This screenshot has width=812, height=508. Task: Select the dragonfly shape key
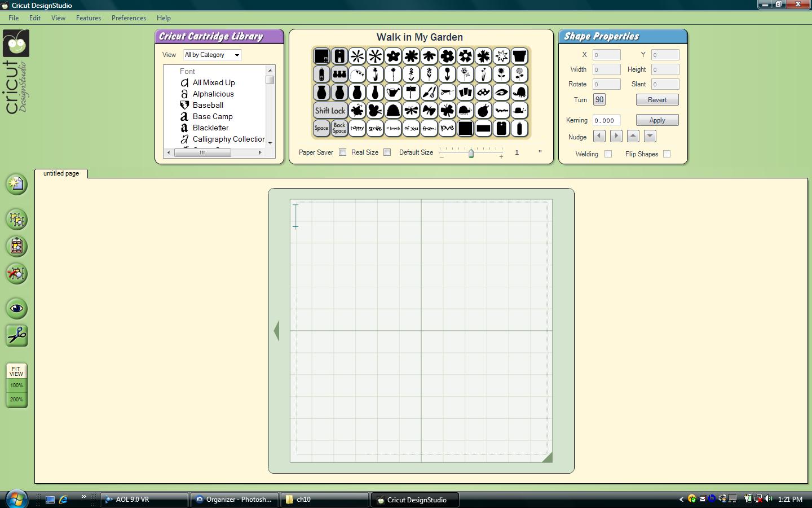click(x=411, y=110)
